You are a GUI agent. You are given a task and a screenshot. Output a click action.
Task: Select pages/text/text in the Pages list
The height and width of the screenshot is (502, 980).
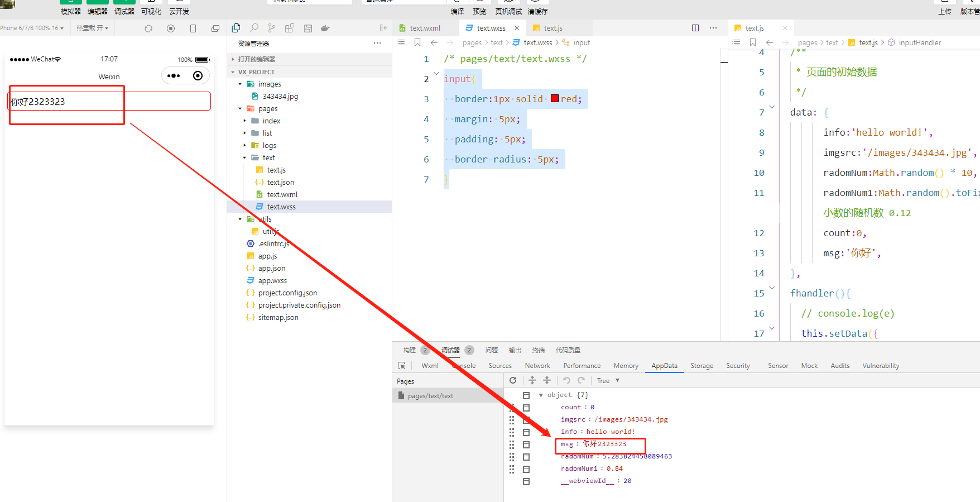[x=448, y=396]
